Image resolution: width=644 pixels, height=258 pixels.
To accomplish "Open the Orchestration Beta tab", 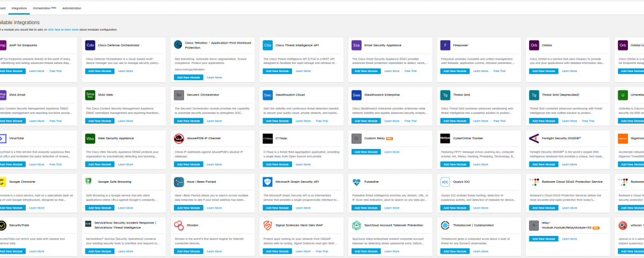I will tap(45, 9).
